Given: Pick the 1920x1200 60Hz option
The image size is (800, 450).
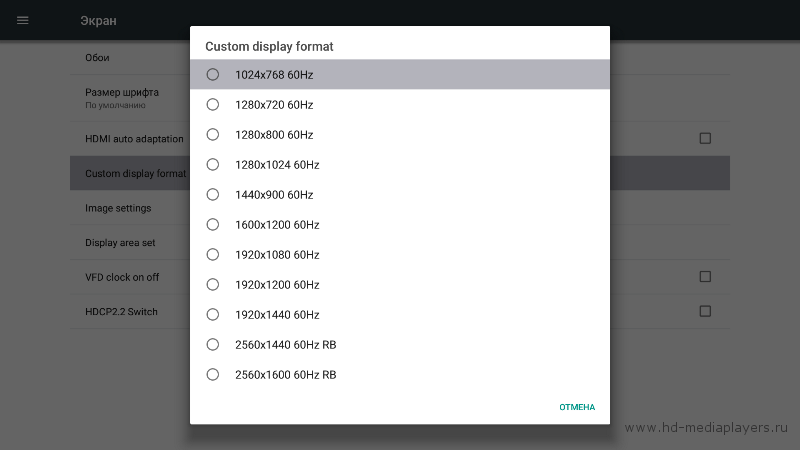Looking at the screenshot, I should (399, 285).
